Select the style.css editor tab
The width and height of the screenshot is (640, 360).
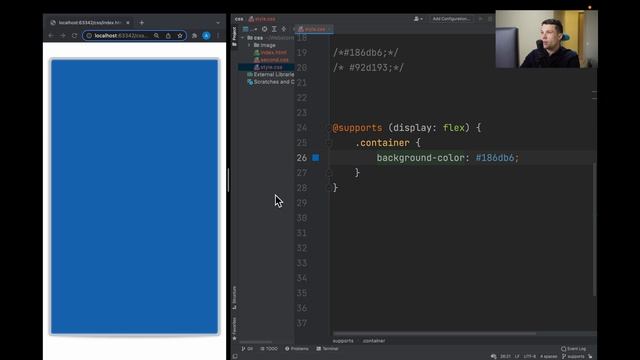(313, 29)
